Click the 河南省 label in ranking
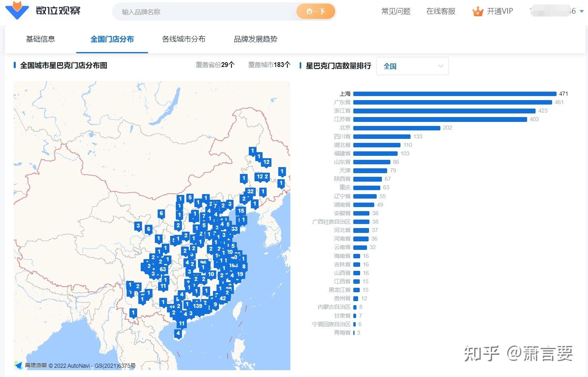 (x=342, y=239)
